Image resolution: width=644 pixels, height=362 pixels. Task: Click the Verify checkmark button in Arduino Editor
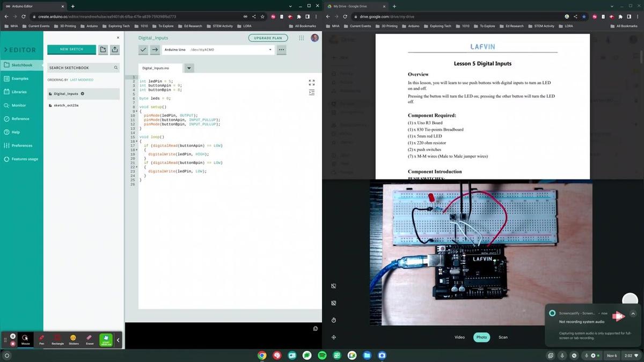[143, 49]
